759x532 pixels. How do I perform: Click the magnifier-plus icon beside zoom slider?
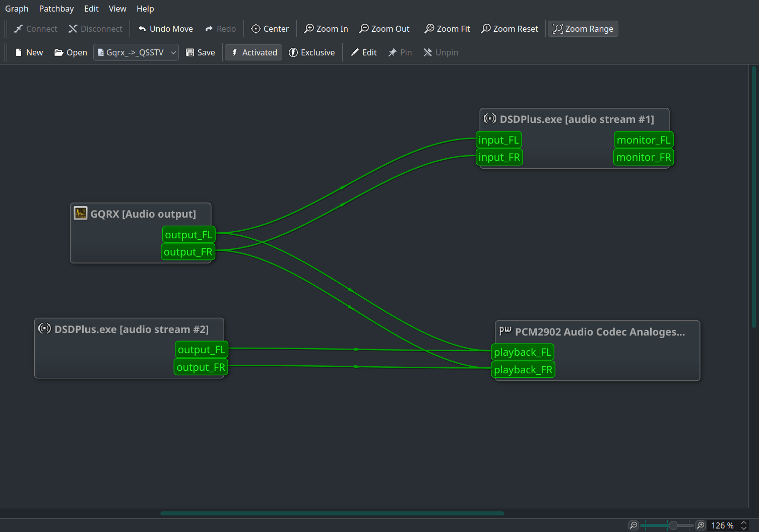tap(701, 525)
